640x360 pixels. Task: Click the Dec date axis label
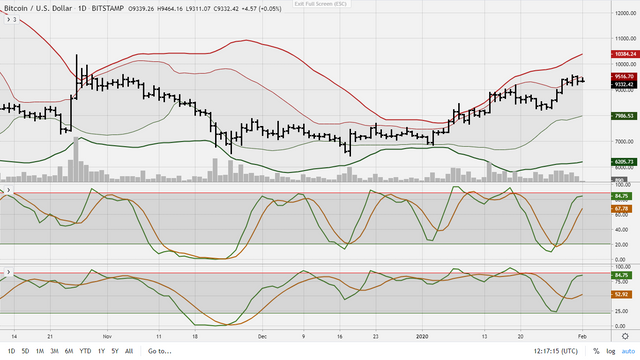[262, 336]
